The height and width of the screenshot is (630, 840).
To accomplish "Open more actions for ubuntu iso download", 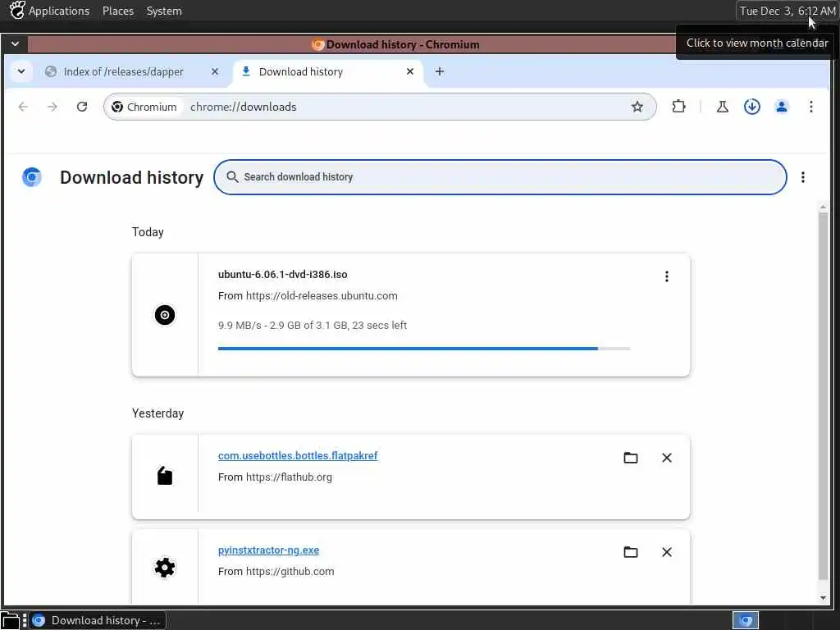I will (666, 276).
